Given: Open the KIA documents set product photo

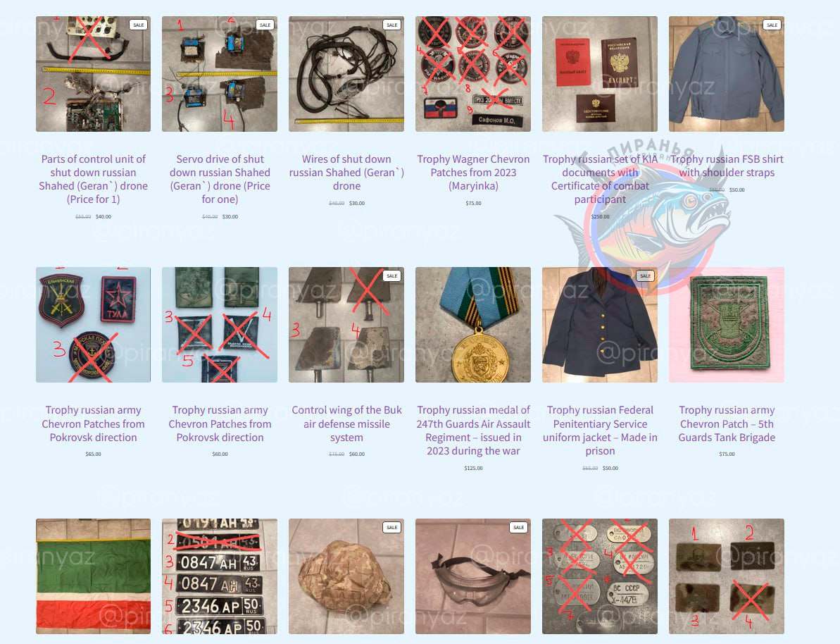Looking at the screenshot, I should click(x=599, y=74).
